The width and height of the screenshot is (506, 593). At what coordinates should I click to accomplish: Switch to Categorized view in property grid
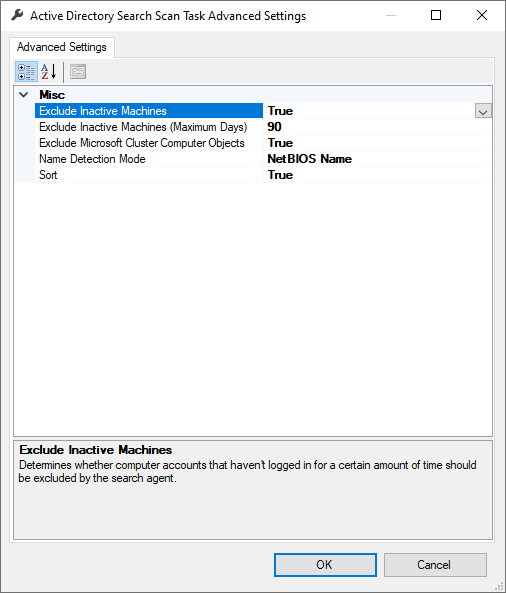[x=26, y=72]
